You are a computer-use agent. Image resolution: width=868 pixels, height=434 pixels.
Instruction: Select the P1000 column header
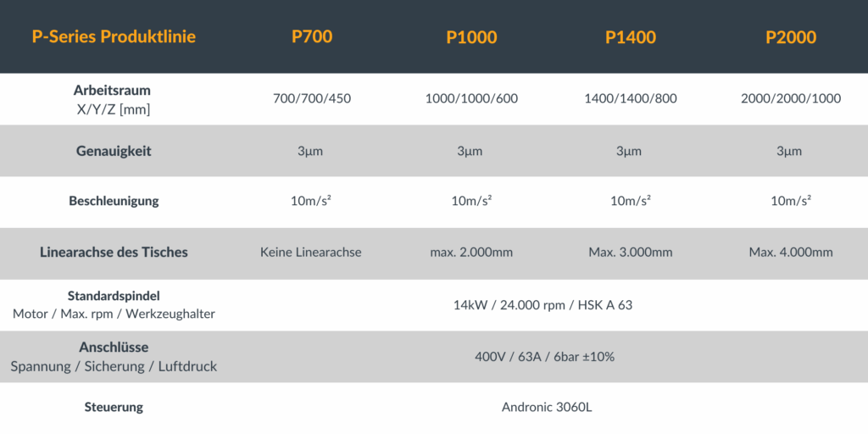471,37
